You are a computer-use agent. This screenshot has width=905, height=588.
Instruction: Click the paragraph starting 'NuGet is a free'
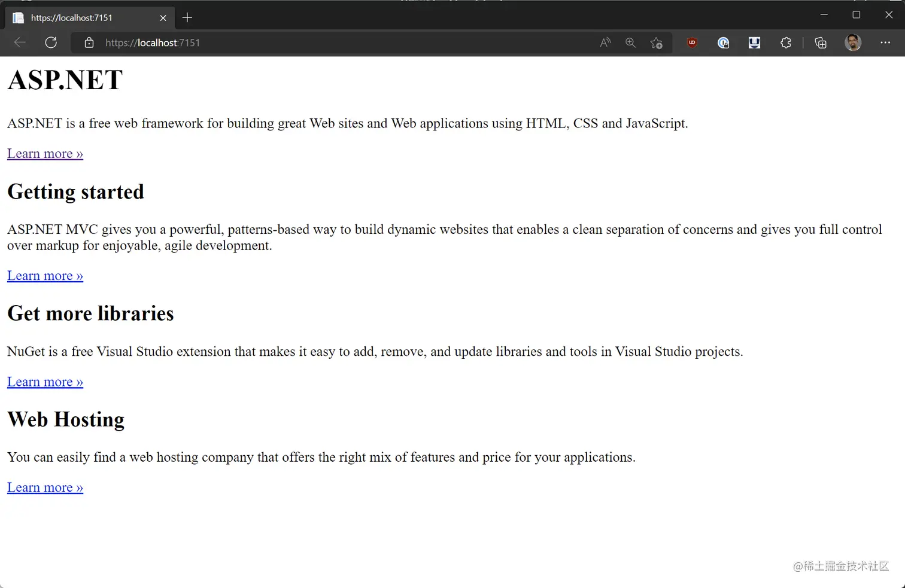point(375,352)
